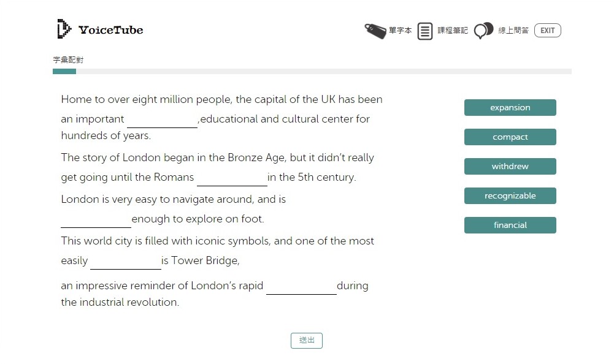Select the "expansion" word tile
This screenshot has height=364, width=614.
point(510,108)
